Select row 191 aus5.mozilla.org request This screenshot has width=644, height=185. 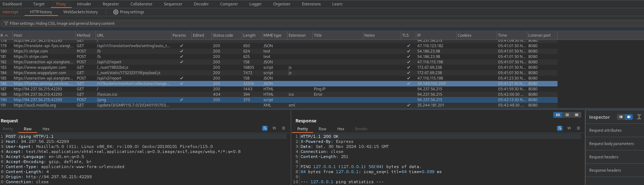point(279,105)
